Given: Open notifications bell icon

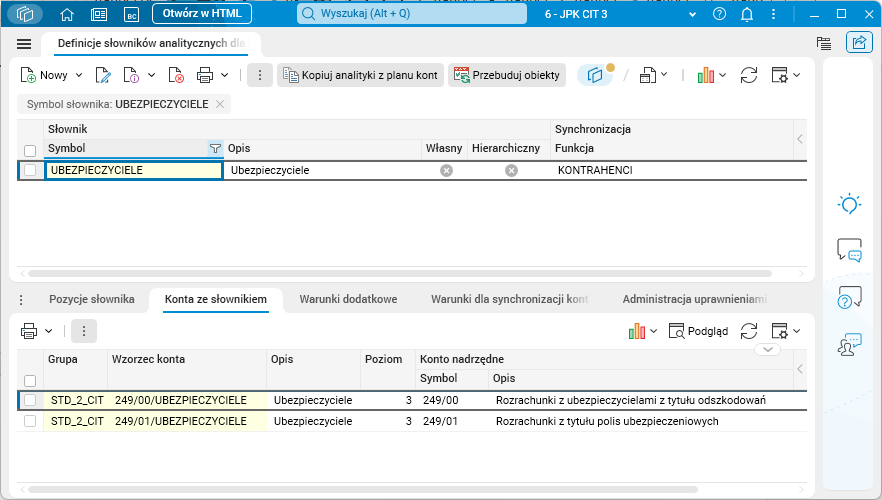Looking at the screenshot, I should (747, 14).
